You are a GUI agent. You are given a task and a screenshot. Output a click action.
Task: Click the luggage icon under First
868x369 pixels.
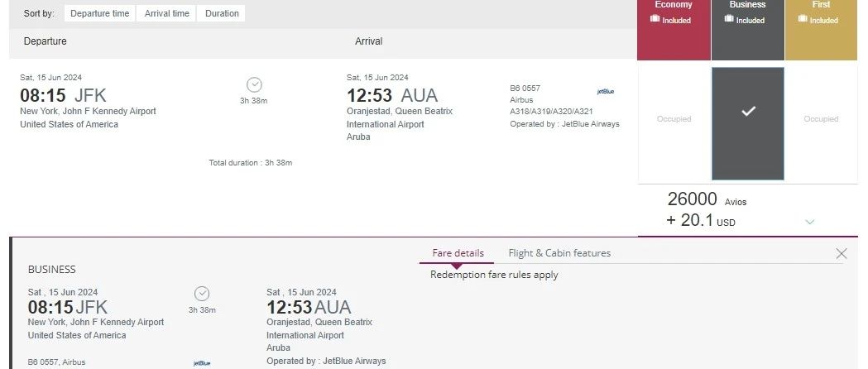[x=803, y=20]
